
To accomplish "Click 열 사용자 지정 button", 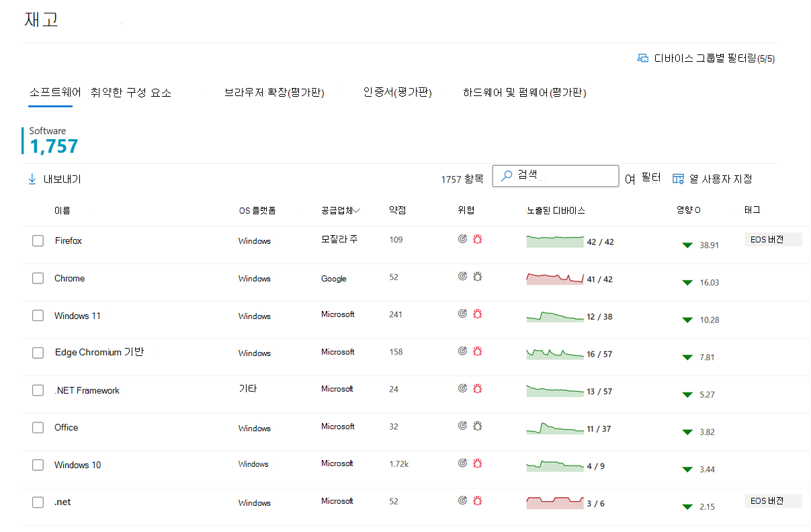I will [712, 179].
